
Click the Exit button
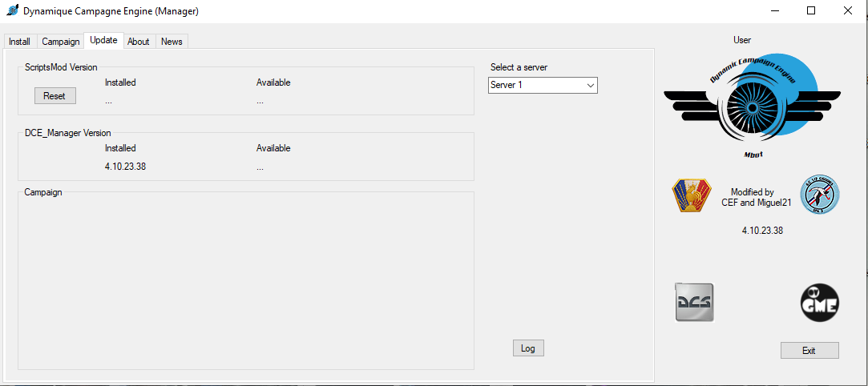point(809,351)
